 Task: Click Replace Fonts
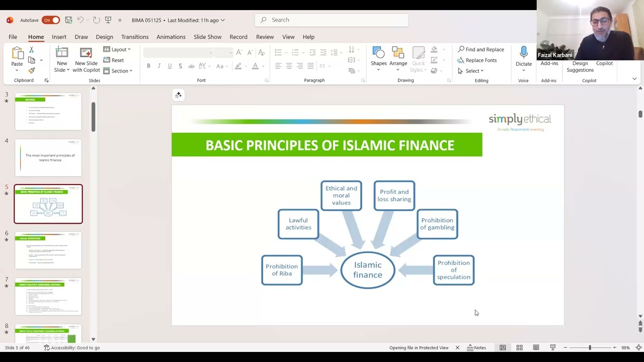pos(477,60)
